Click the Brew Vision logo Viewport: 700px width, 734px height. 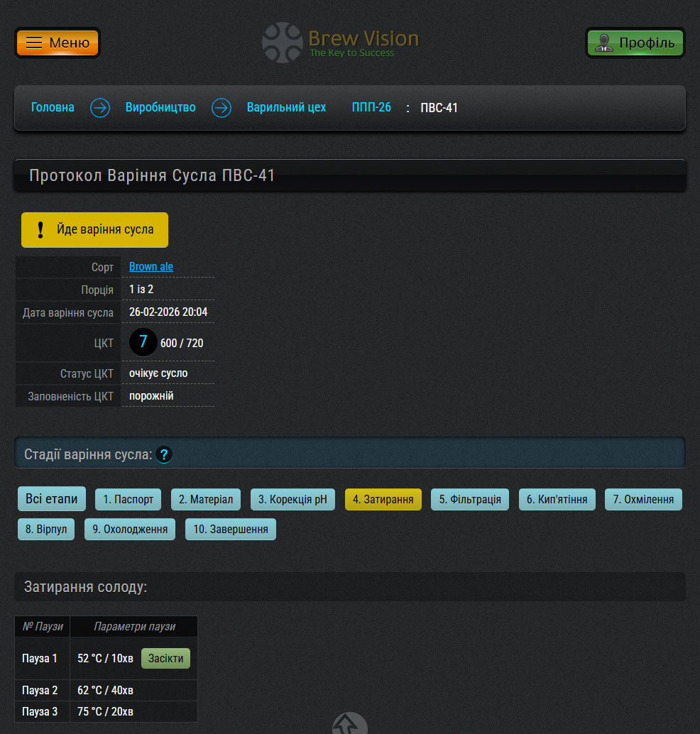point(340,43)
